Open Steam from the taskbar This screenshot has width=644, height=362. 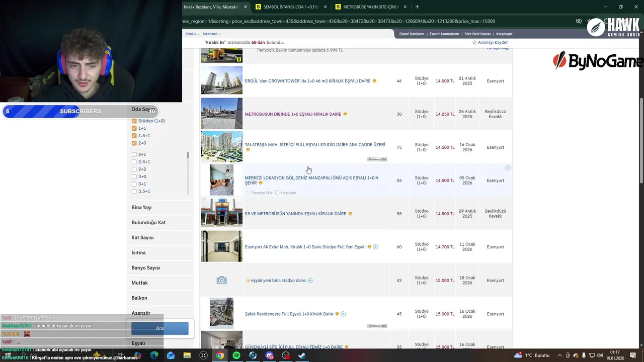[x=302, y=355]
